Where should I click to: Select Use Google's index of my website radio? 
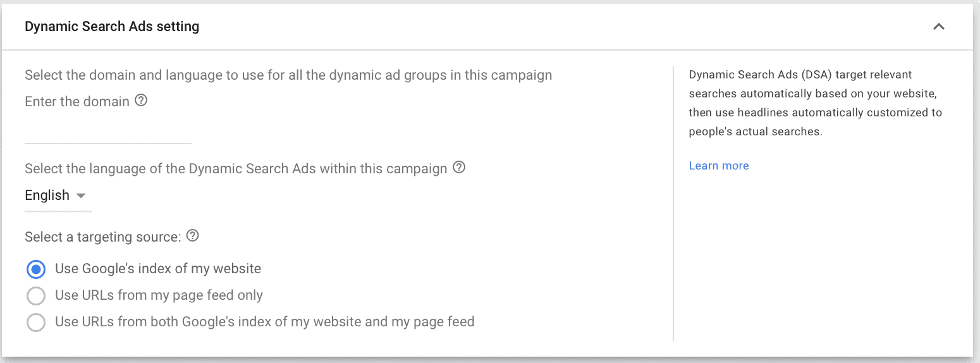(x=36, y=269)
